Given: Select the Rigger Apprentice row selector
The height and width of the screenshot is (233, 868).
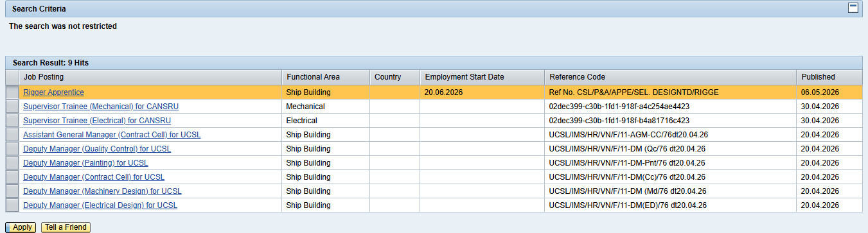Looking at the screenshot, I should click(x=12, y=92).
